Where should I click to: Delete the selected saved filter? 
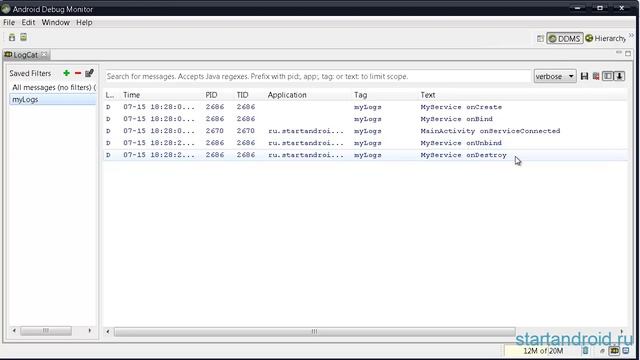coord(78,73)
